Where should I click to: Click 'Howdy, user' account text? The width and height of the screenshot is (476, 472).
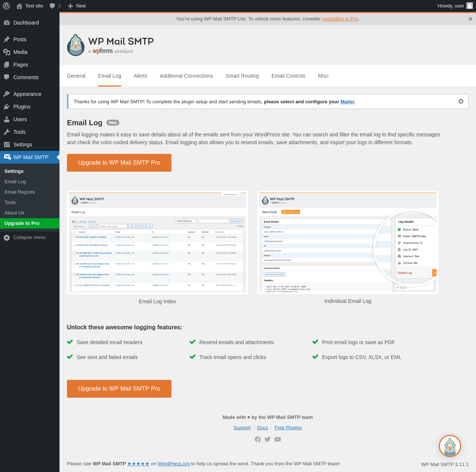coord(451,6)
